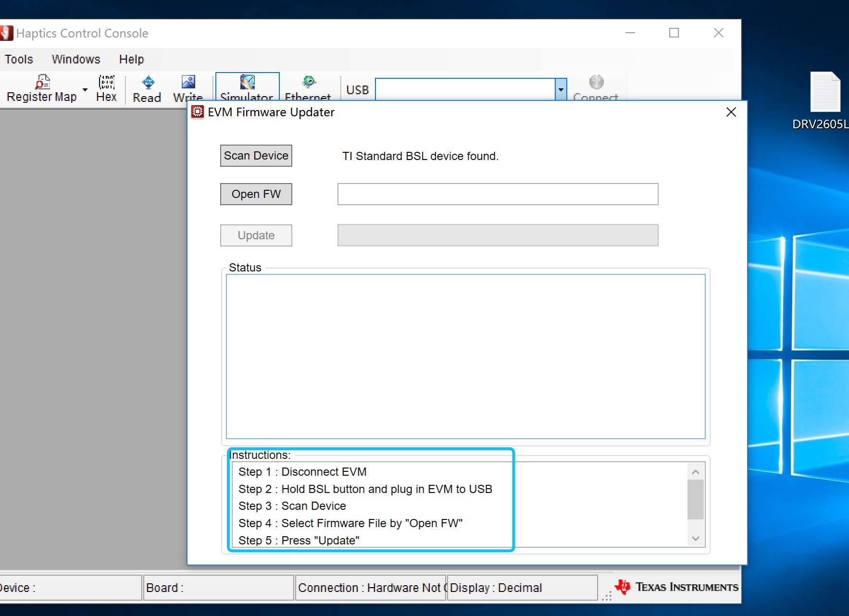The height and width of the screenshot is (616, 849).
Task: Click the update progress bar
Action: click(498, 235)
